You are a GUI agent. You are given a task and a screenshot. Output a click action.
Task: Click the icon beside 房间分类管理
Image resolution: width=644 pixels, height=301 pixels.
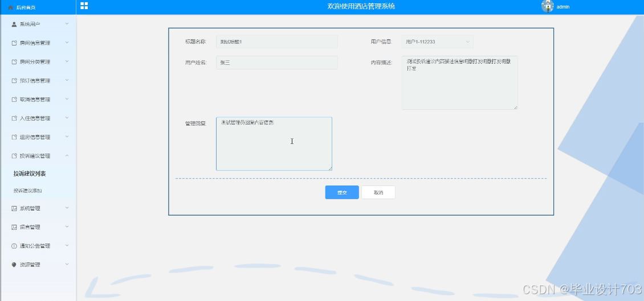coord(14,62)
